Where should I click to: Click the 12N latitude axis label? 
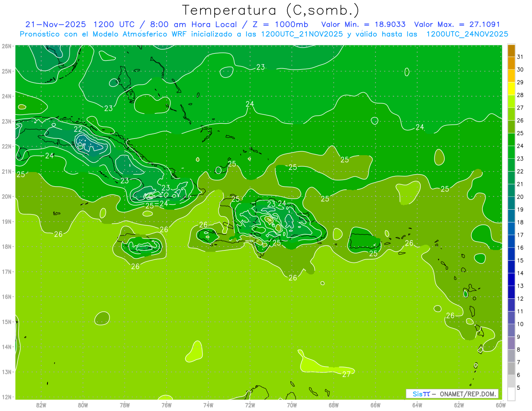click(7, 397)
